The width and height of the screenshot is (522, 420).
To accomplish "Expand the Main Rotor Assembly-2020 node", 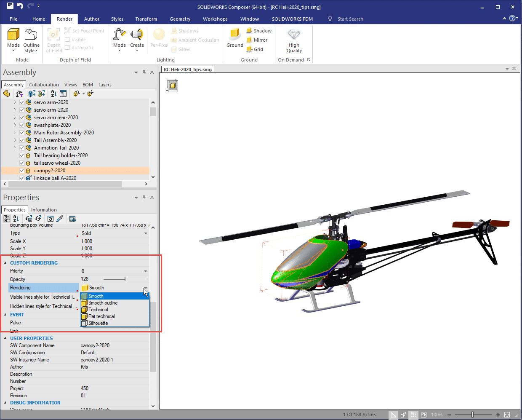I will coord(15,133).
